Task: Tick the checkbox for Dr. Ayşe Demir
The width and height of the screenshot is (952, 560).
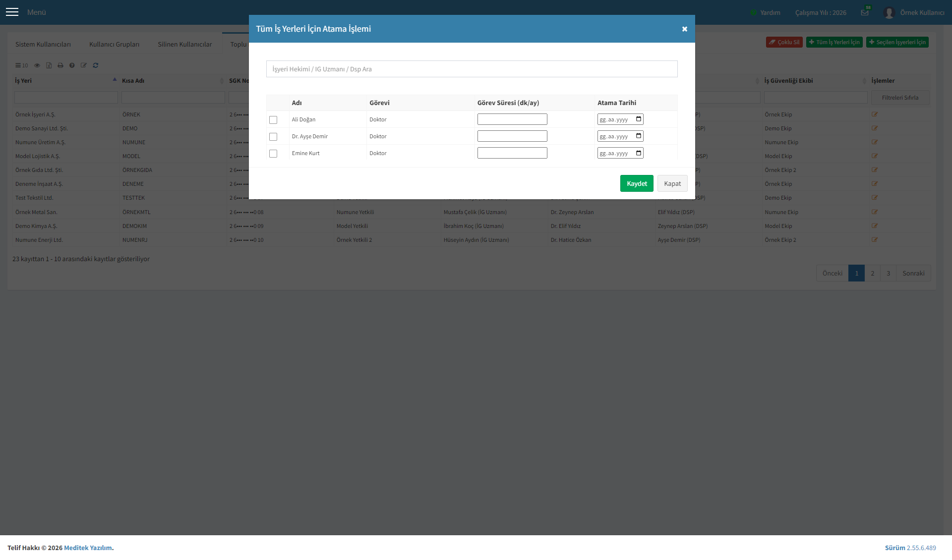Action: coord(273,137)
